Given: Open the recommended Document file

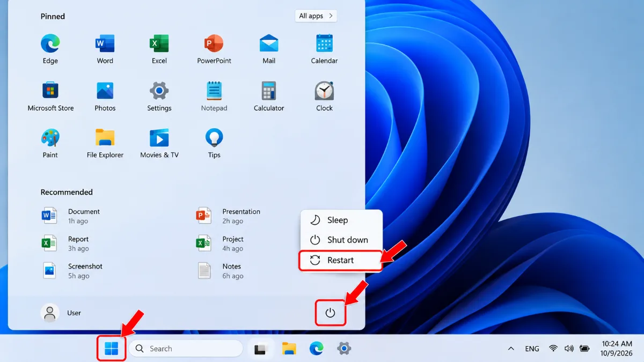Looking at the screenshot, I should [71, 216].
